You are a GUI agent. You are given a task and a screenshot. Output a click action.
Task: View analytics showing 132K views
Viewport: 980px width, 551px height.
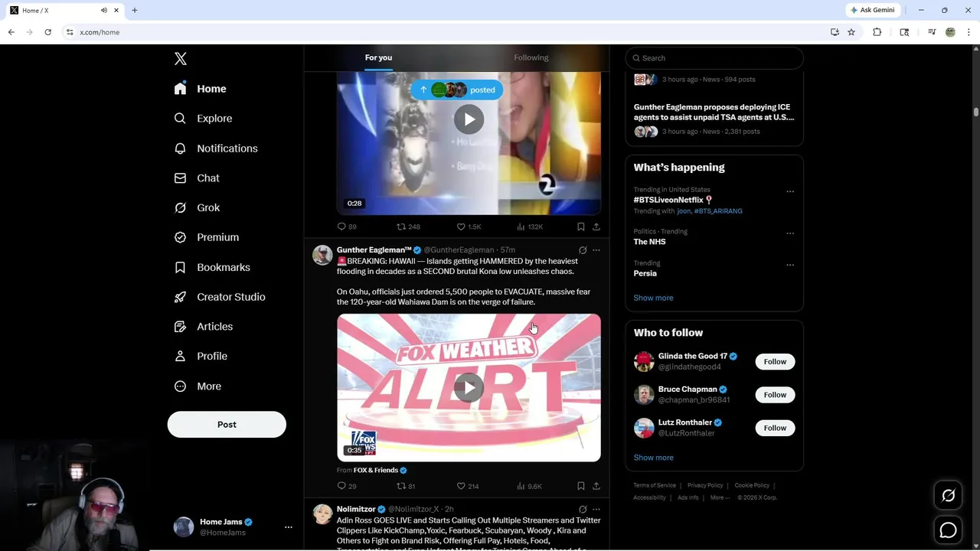click(x=530, y=227)
